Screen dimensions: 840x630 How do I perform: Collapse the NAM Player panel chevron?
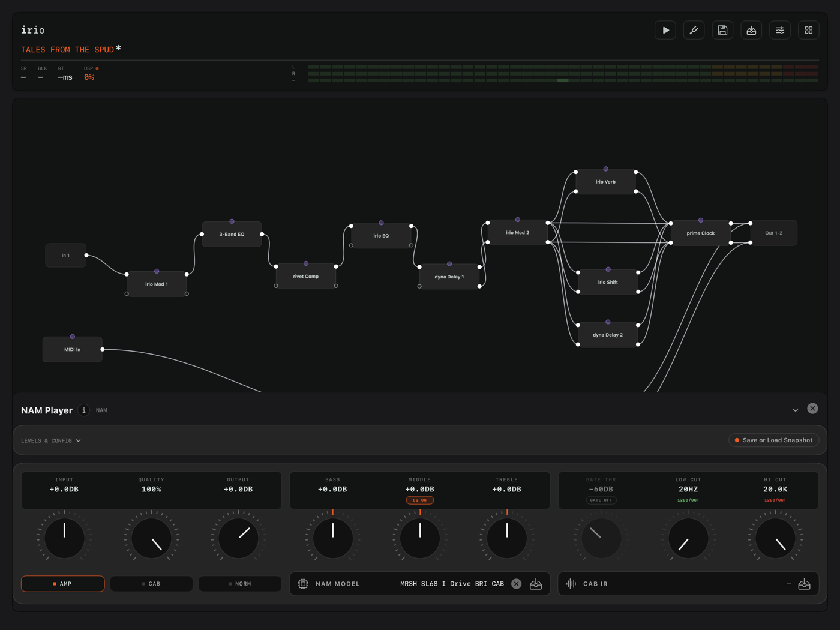796,410
